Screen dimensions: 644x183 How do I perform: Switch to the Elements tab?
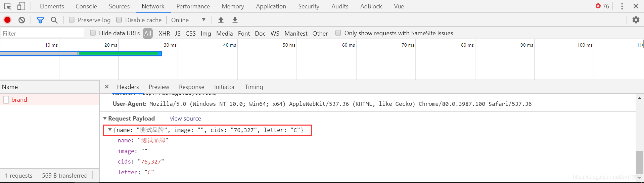pos(52,6)
